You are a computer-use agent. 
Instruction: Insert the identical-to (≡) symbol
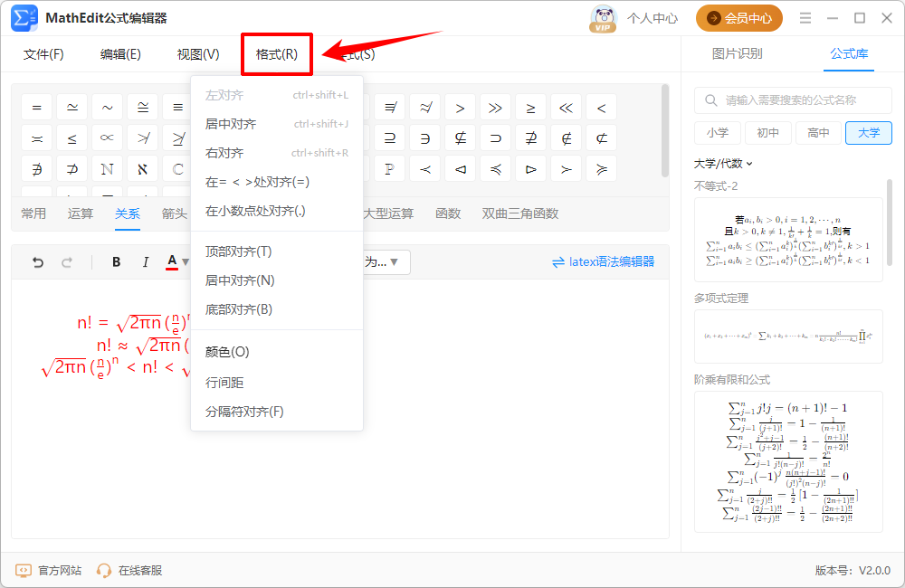coord(177,108)
